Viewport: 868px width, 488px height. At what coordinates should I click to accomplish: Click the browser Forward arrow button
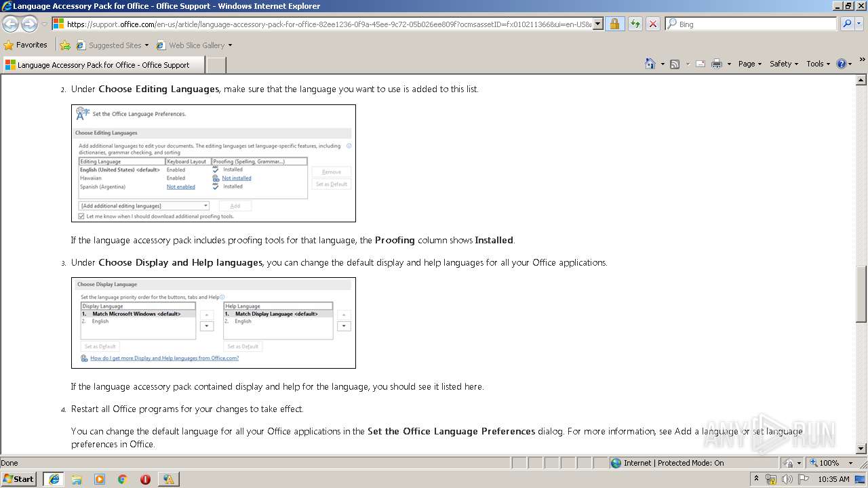pyautogui.click(x=29, y=24)
